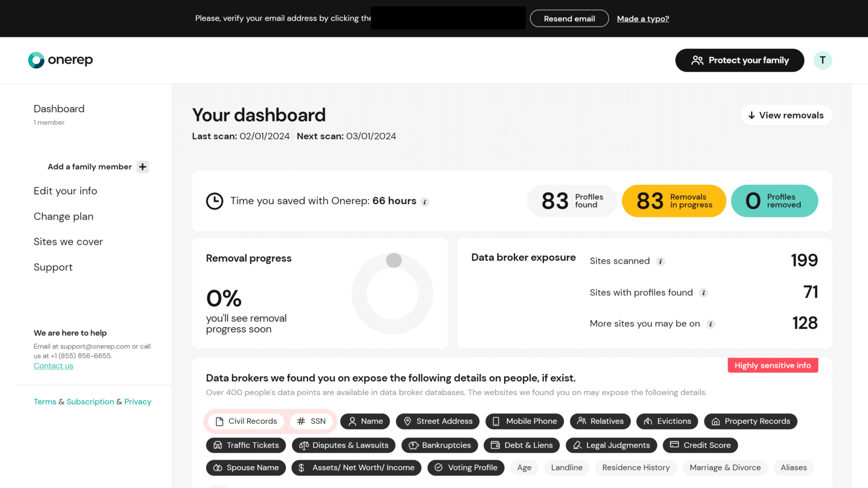Select the SSN data tag
This screenshot has width=868, height=488.
(x=312, y=421)
